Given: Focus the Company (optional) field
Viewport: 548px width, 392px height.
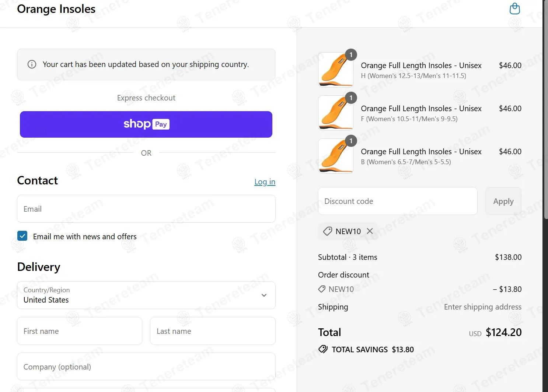Looking at the screenshot, I should [146, 367].
